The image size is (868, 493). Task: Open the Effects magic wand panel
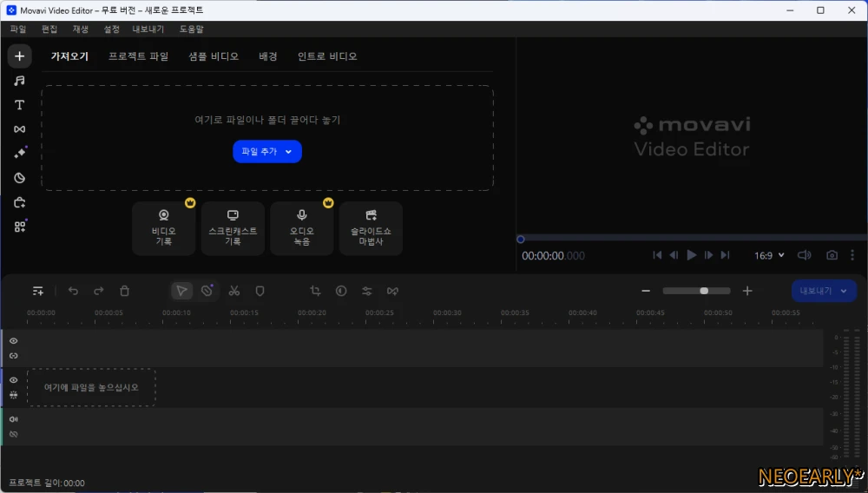(x=19, y=154)
